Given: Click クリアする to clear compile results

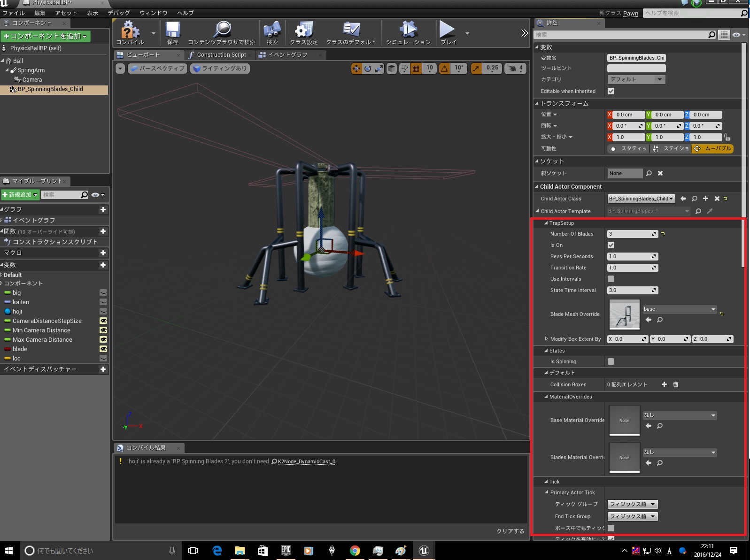Looking at the screenshot, I should (x=510, y=531).
